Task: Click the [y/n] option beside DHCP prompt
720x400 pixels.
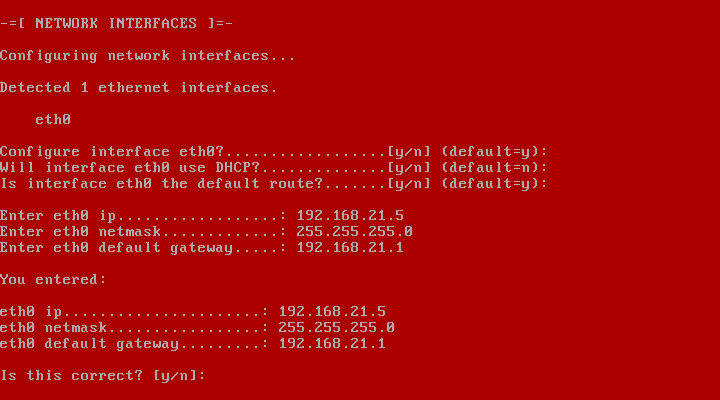Action: point(409,168)
